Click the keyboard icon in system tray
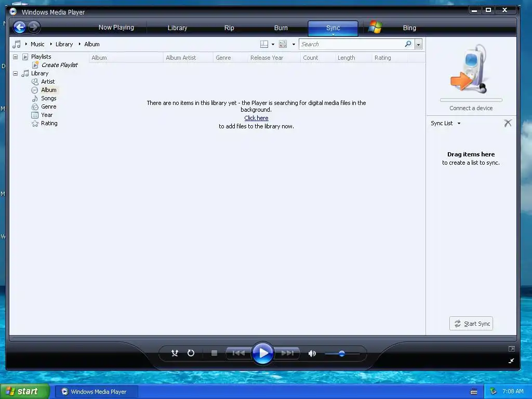 (474, 392)
